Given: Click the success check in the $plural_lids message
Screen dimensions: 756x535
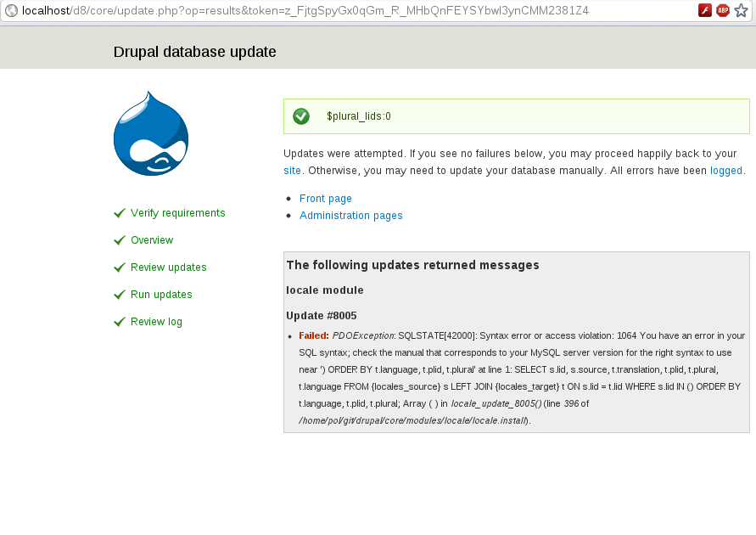Looking at the screenshot, I should (x=301, y=115).
